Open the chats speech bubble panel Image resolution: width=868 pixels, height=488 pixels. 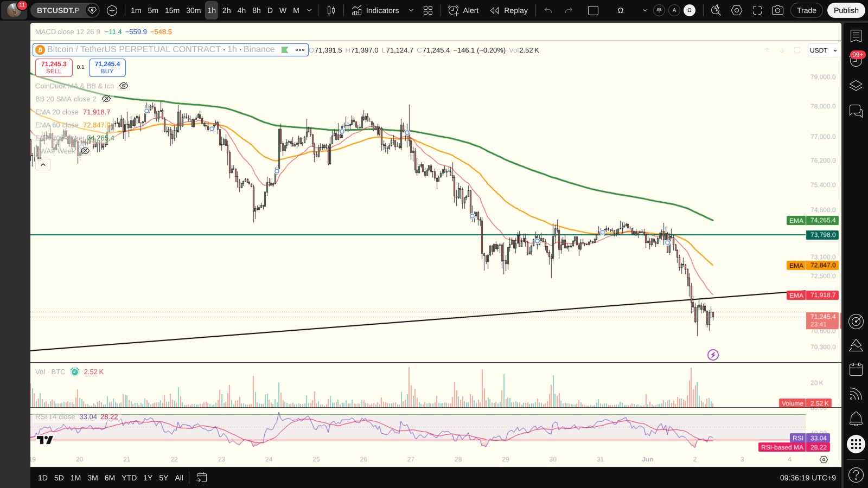coord(856,111)
